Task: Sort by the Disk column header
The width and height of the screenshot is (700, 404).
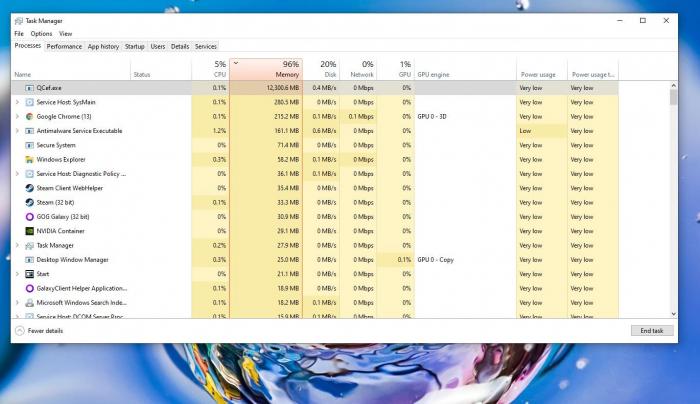Action: (x=321, y=70)
